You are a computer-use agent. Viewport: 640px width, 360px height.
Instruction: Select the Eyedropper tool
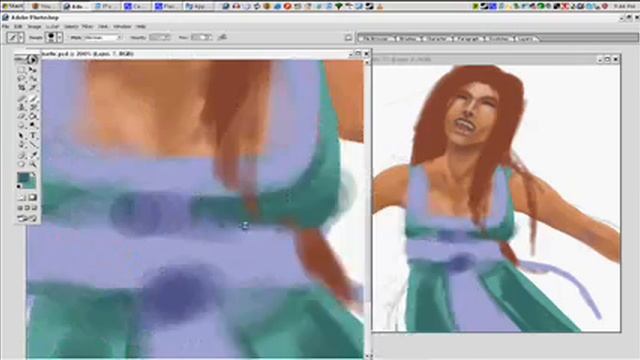point(33,155)
